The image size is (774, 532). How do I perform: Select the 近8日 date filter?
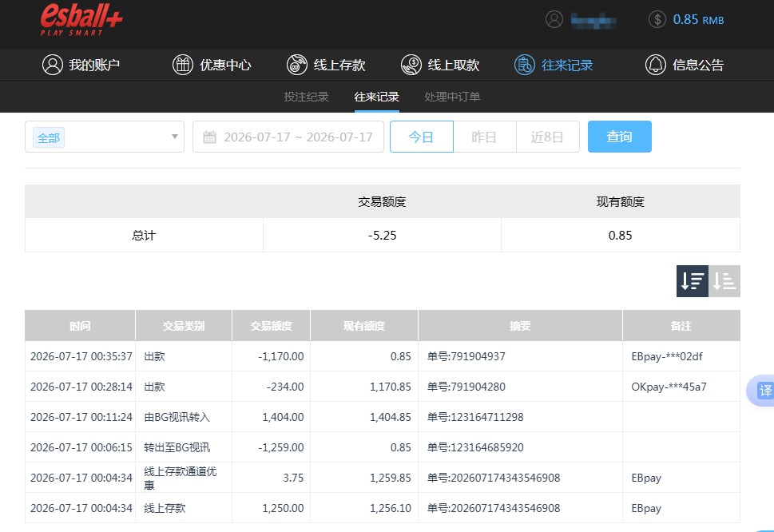(x=547, y=137)
